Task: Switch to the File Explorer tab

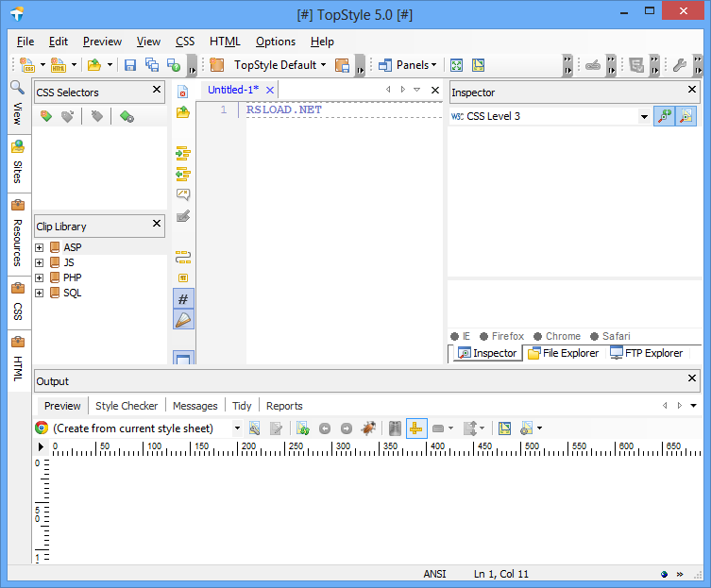Action: (564, 353)
